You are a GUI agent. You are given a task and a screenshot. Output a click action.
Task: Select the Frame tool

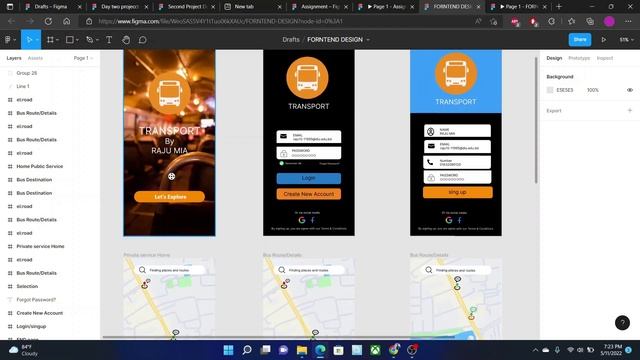click(50, 40)
